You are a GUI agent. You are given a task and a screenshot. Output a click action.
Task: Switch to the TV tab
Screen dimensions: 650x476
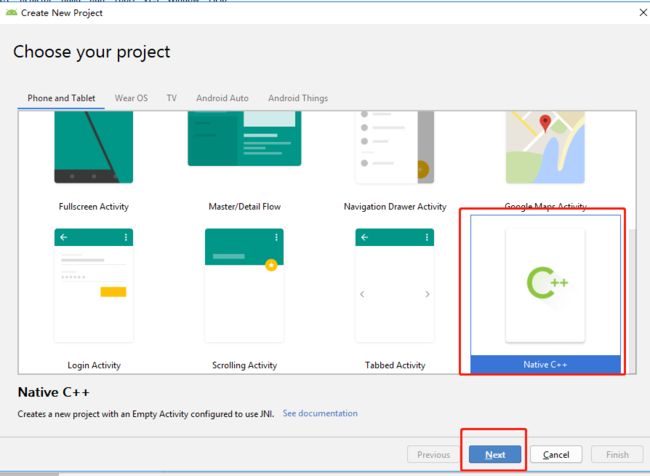172,98
